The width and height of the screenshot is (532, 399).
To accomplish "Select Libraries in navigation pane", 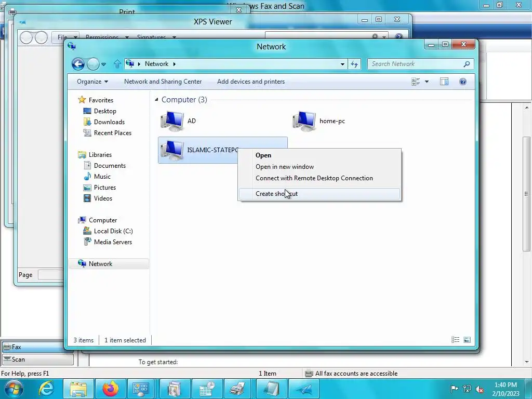I will (100, 155).
